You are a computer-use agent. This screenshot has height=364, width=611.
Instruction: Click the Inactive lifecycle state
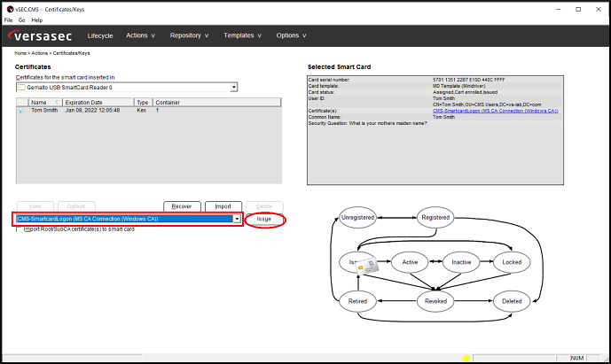point(461,262)
